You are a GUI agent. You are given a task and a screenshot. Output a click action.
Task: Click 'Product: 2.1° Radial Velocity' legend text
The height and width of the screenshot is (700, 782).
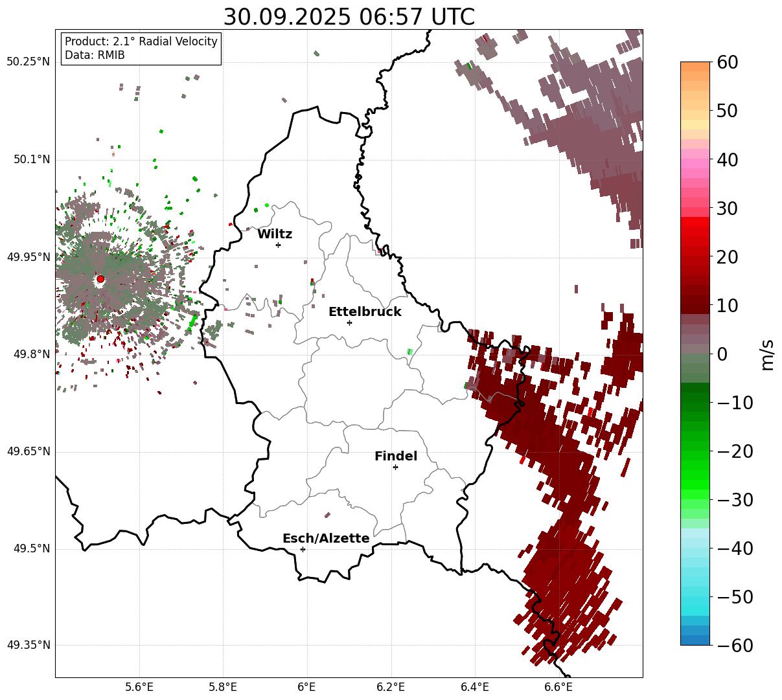click(141, 41)
